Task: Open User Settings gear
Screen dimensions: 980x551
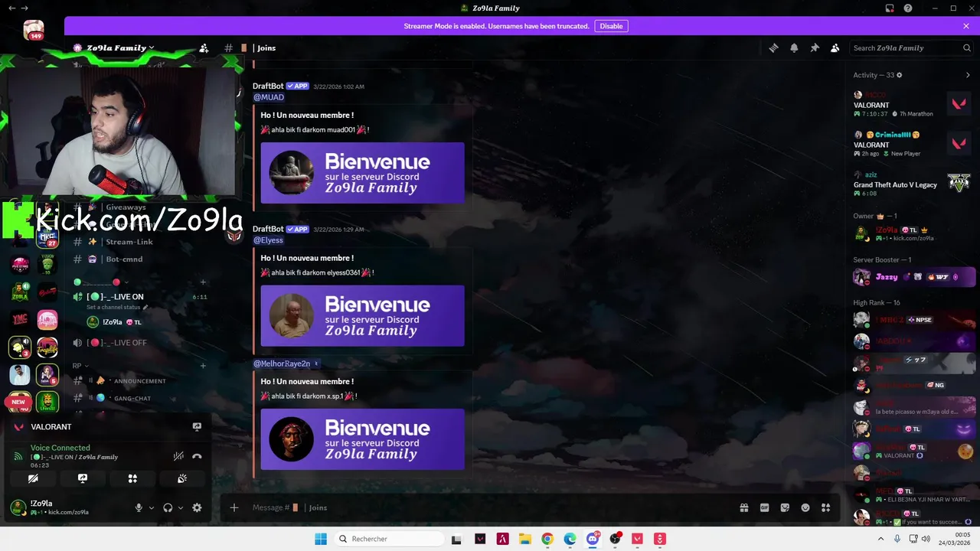Action: coord(197,507)
